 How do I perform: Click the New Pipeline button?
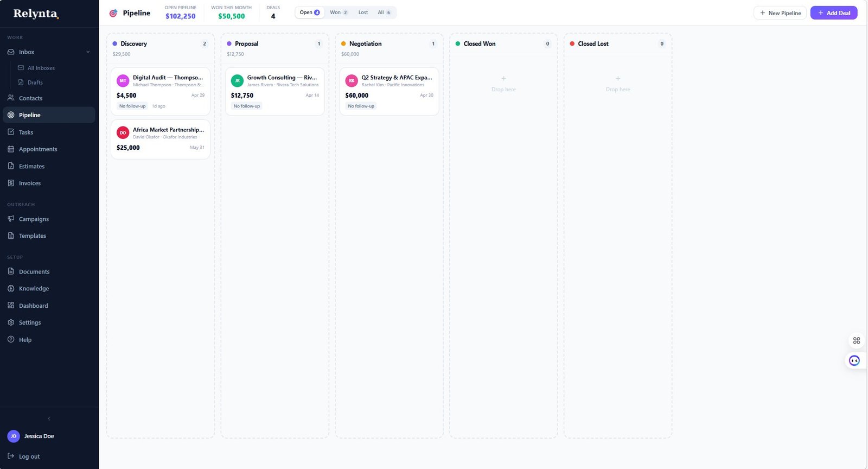[780, 13]
